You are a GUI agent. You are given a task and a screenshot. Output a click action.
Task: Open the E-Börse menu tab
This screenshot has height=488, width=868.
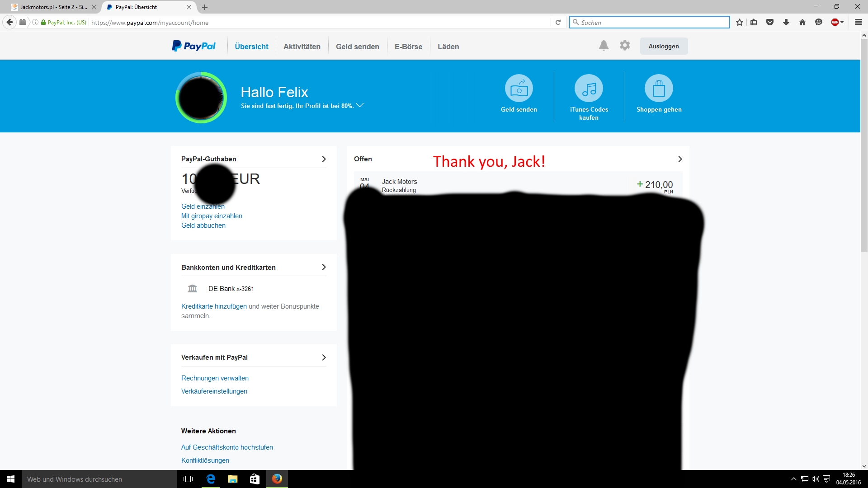pos(408,47)
